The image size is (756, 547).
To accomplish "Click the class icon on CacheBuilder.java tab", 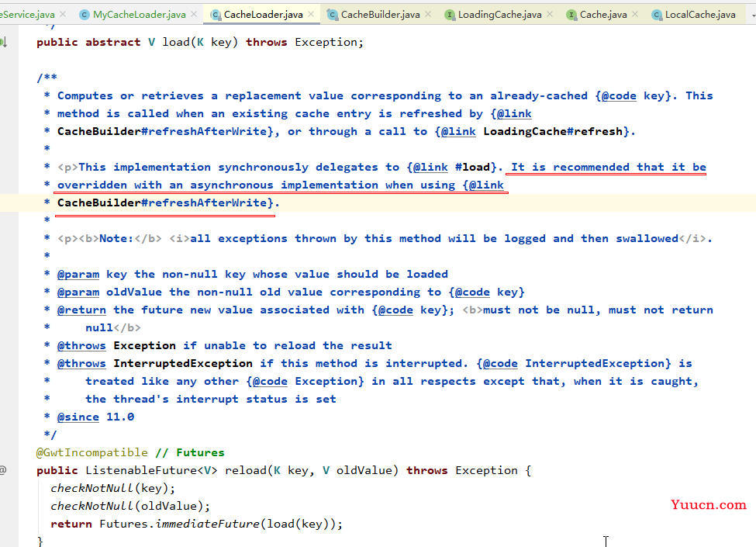I will pyautogui.click(x=332, y=15).
